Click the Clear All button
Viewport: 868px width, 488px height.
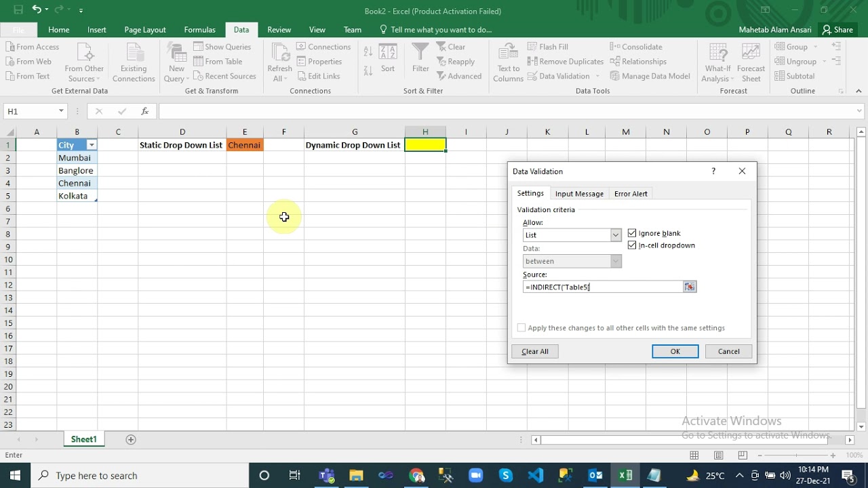[x=535, y=351]
